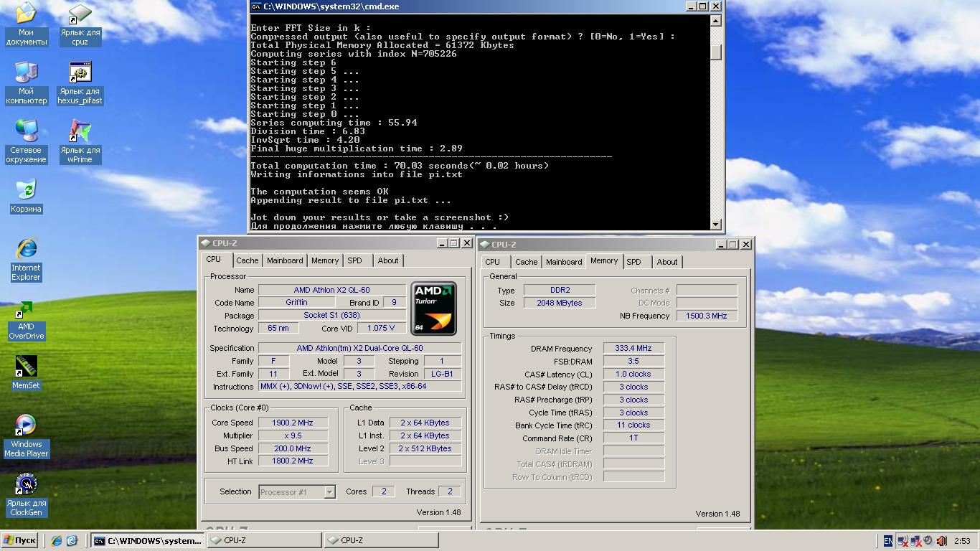Click the cmd window scroll down arrow
The width and height of the screenshot is (980, 551).
(715, 224)
